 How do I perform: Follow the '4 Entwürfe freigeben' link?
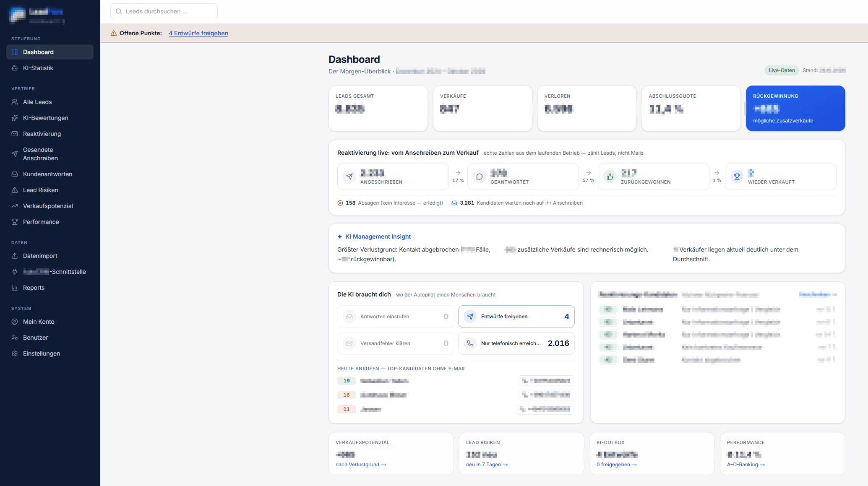click(x=198, y=33)
